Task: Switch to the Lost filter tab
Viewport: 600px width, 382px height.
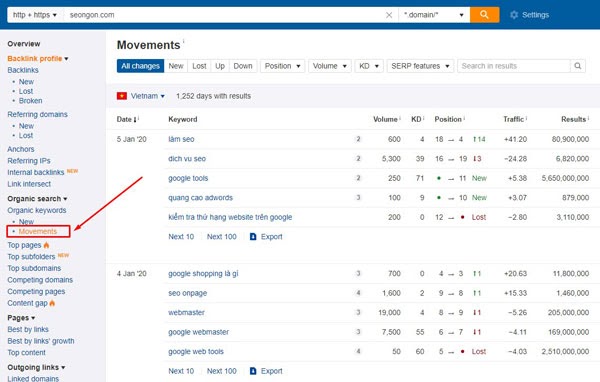Action: tap(199, 66)
